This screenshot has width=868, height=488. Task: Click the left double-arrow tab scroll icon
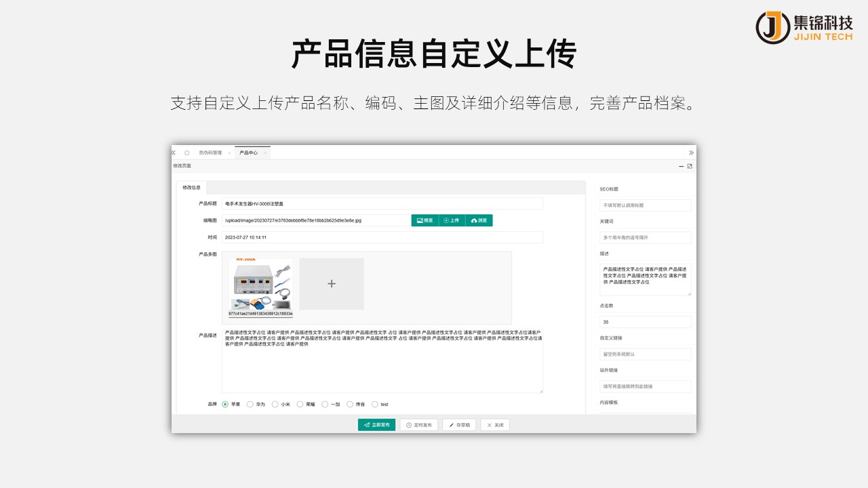174,152
